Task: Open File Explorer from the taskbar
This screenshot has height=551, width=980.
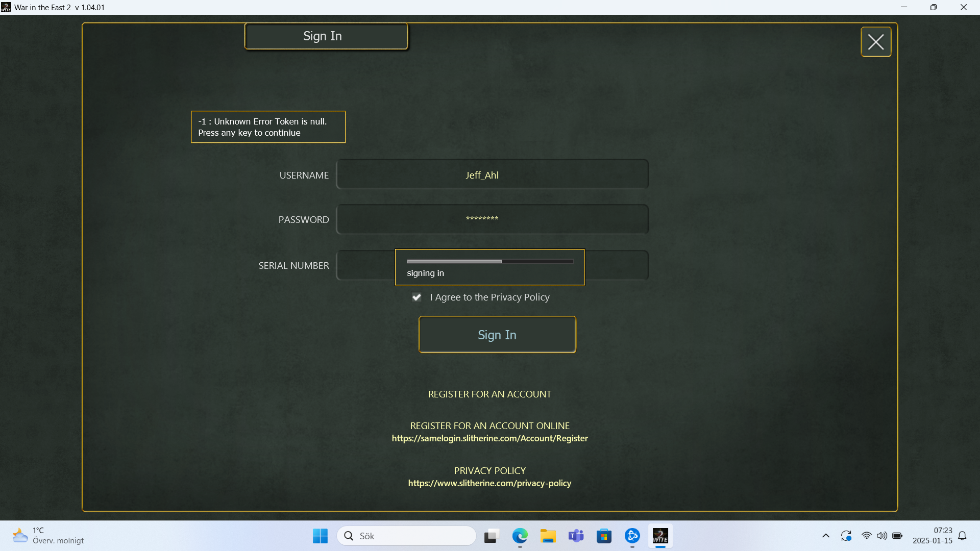Action: click(x=548, y=536)
